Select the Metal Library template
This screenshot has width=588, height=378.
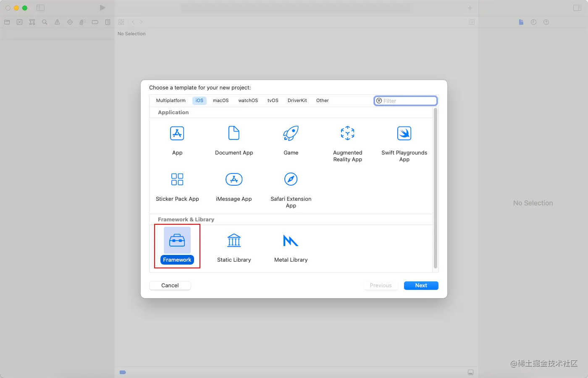tap(291, 248)
